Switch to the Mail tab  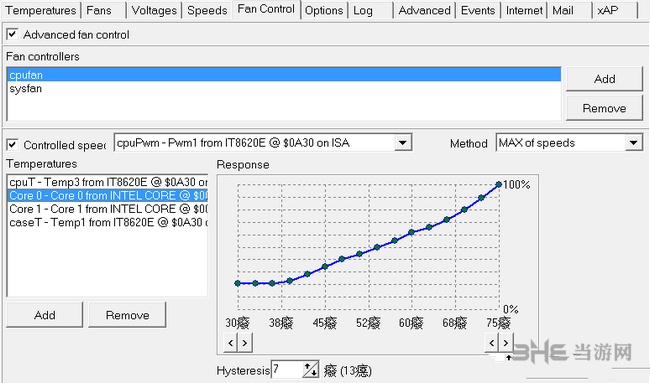(x=563, y=10)
